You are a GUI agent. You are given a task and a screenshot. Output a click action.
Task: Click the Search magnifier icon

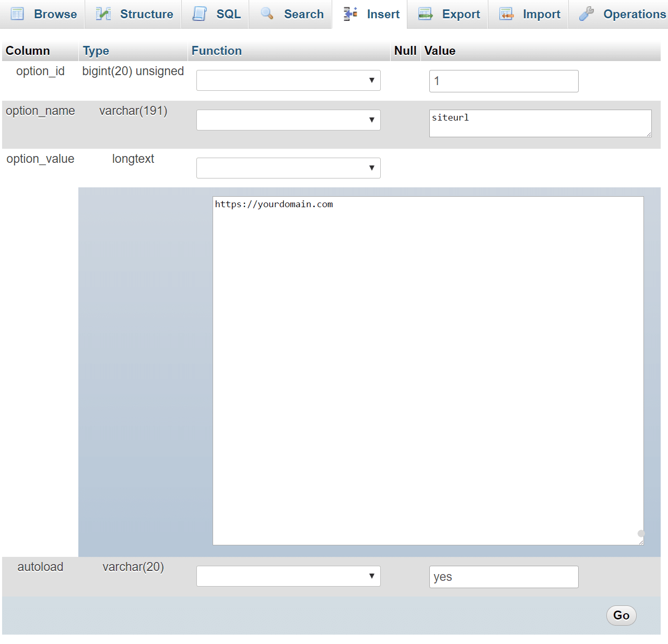click(267, 14)
